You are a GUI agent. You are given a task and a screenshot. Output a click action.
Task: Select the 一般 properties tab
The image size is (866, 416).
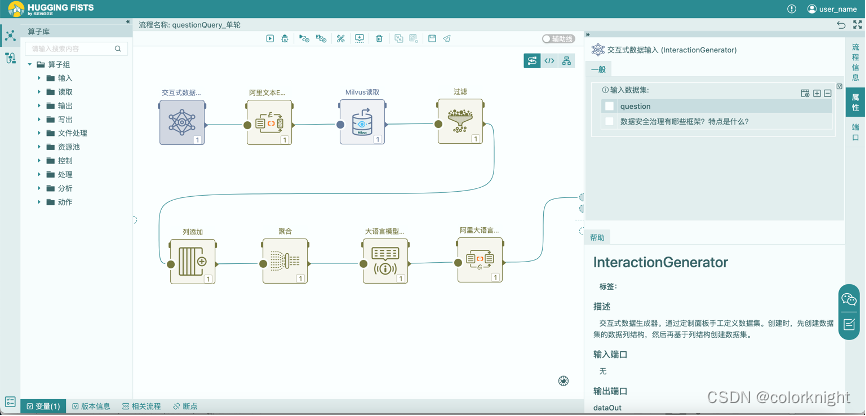tap(598, 70)
